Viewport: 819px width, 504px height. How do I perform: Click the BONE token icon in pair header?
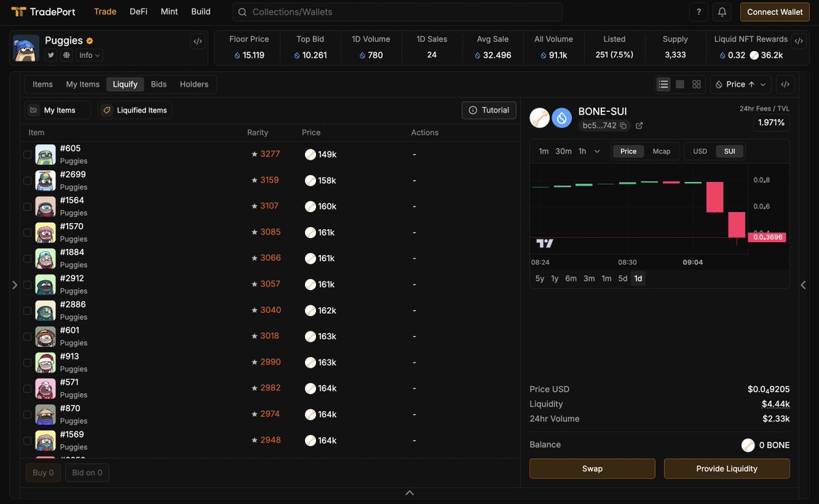[x=540, y=118]
